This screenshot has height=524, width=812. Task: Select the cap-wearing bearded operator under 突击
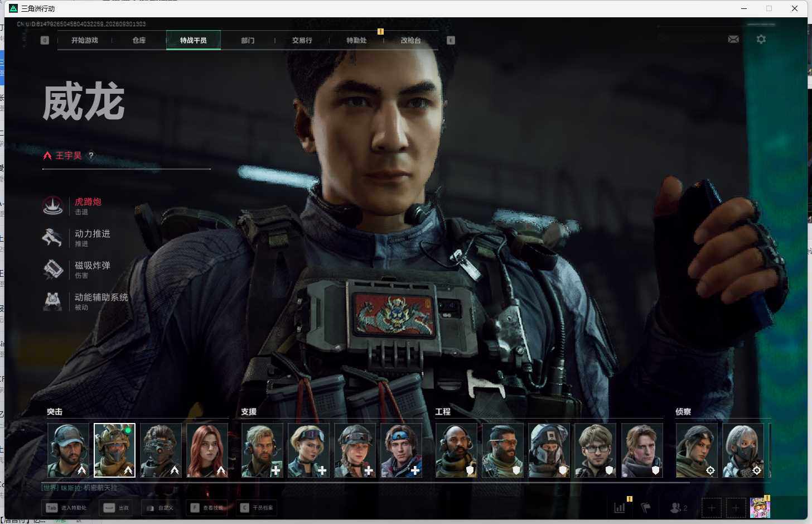(68, 450)
